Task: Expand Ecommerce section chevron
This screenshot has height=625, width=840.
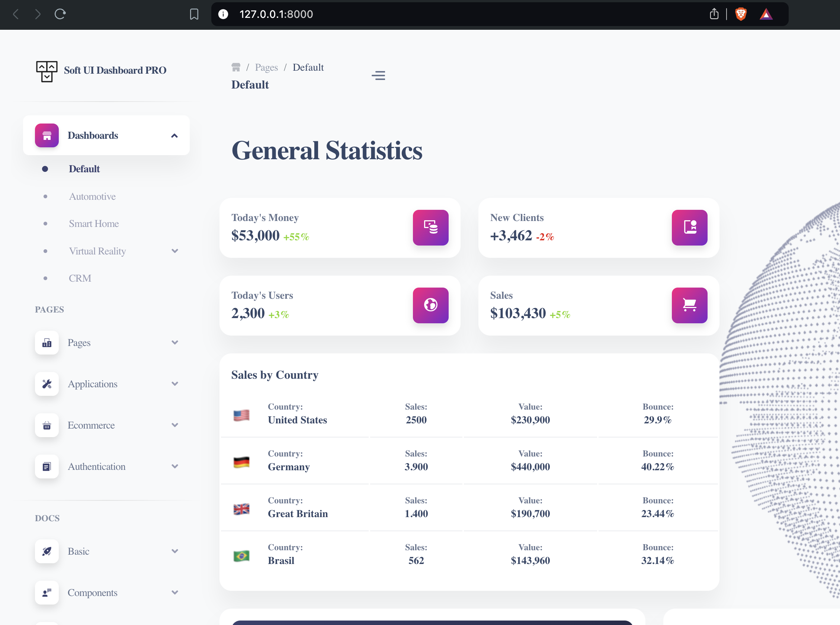Action: point(175,425)
